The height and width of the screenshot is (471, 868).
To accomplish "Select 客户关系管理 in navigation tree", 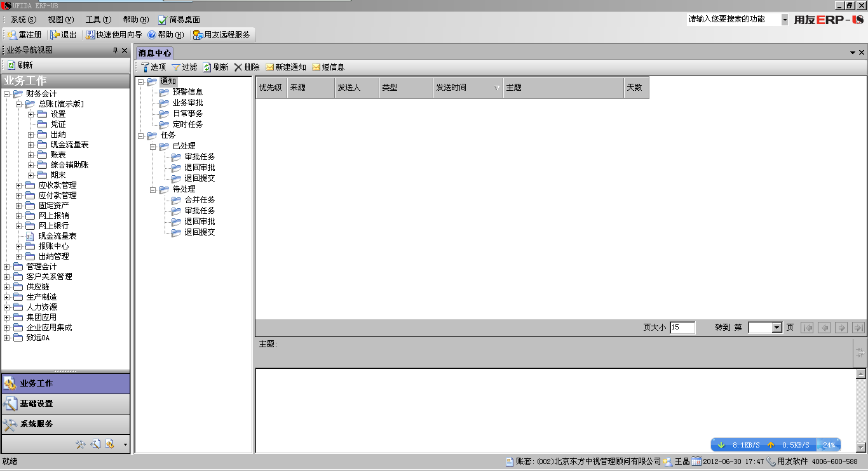I will (49, 277).
